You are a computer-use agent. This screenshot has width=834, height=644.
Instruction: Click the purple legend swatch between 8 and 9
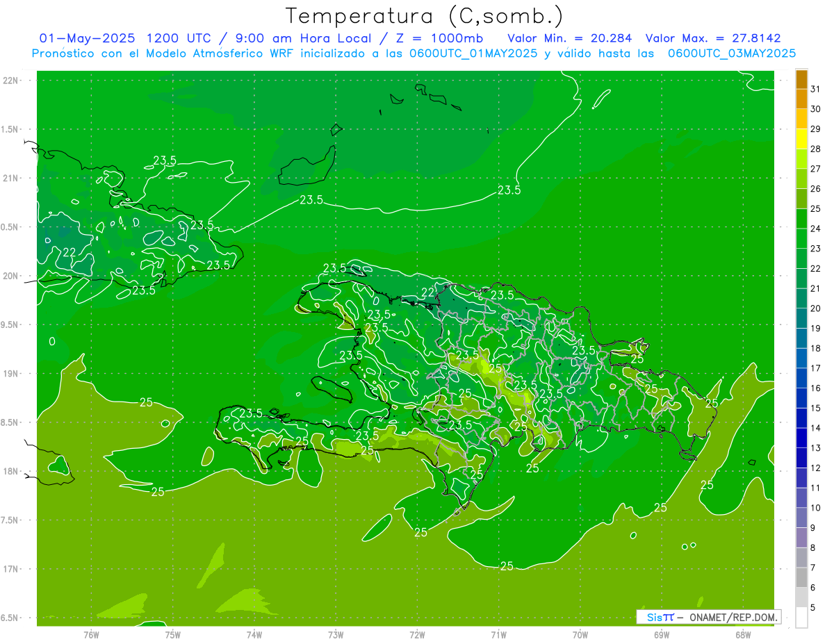[801, 538]
